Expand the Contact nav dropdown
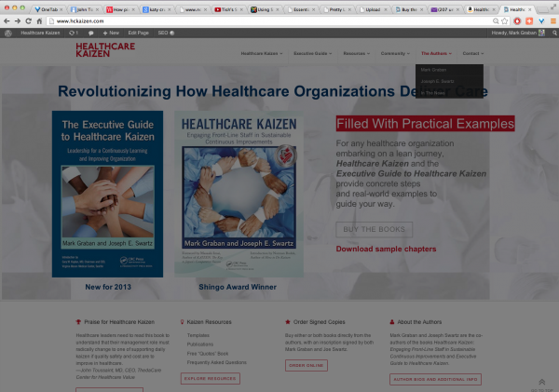This screenshot has width=559, height=392. tap(472, 53)
